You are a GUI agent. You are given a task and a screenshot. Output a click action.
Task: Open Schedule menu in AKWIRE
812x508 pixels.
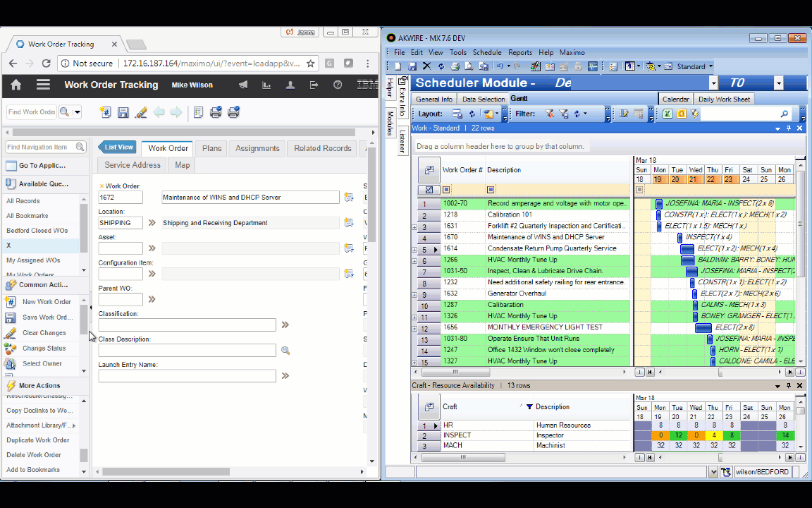[487, 52]
